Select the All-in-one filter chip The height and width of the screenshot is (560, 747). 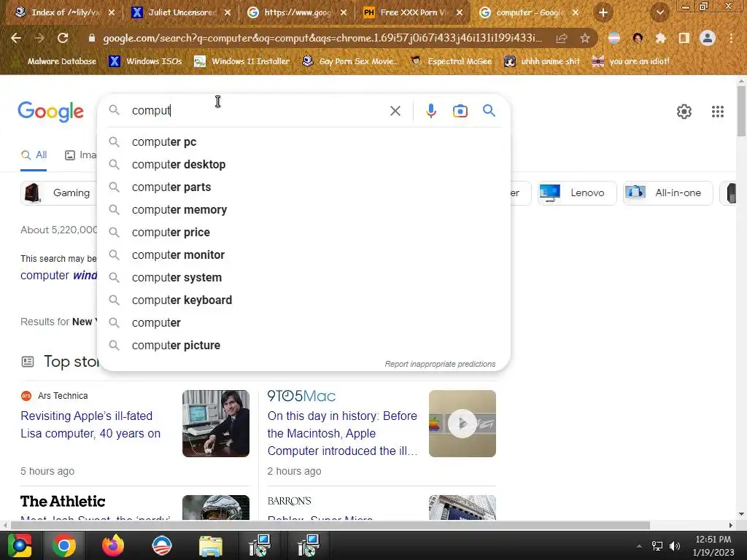pyautogui.click(x=668, y=192)
